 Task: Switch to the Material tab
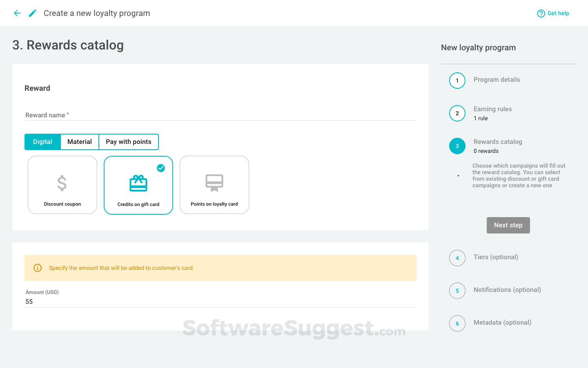click(x=79, y=141)
